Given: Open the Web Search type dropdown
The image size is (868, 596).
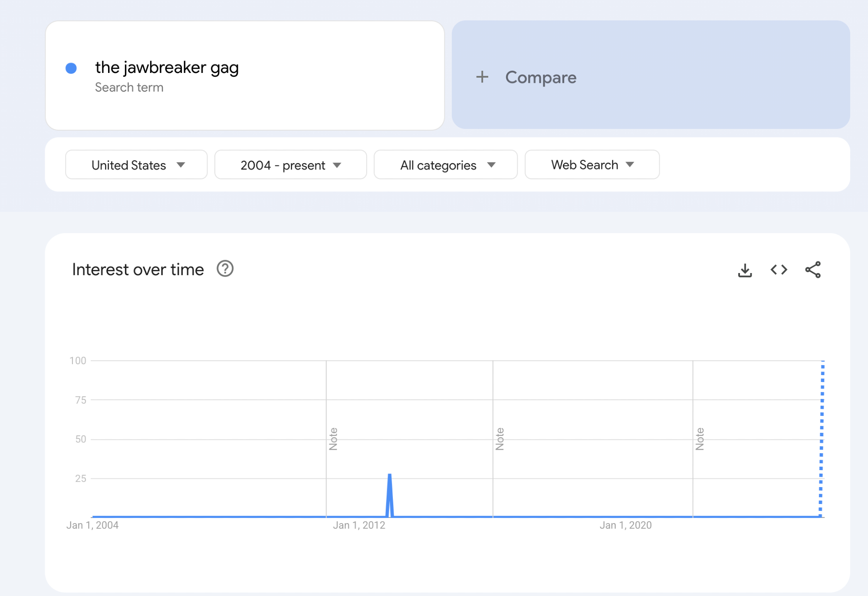Looking at the screenshot, I should pyautogui.click(x=592, y=165).
